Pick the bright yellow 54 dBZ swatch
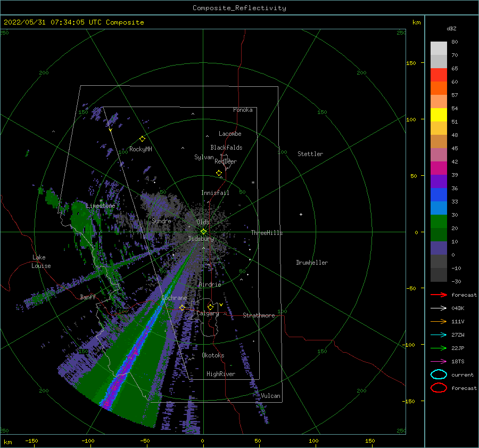The height and width of the screenshot is (448, 479). coord(439,115)
